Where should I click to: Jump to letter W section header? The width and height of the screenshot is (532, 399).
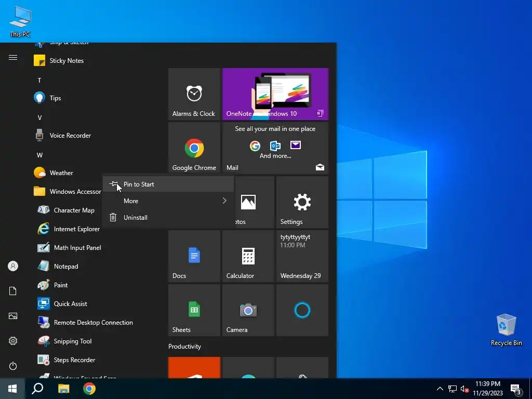click(x=39, y=155)
